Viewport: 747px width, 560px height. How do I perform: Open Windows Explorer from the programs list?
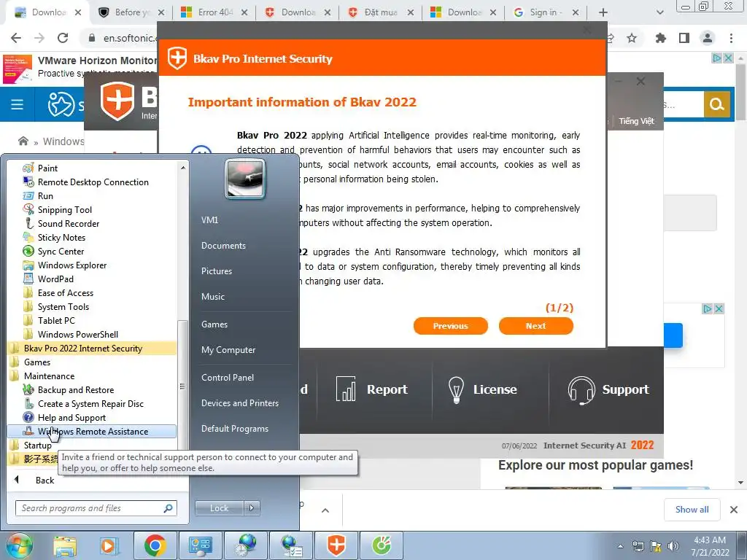pyautogui.click(x=72, y=265)
